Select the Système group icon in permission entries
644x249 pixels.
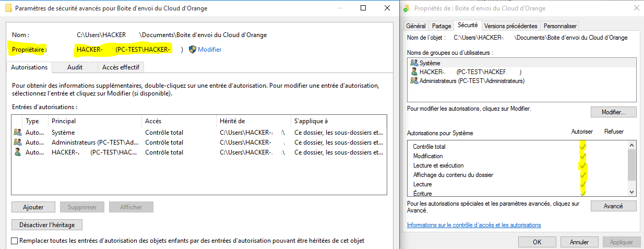pos(18,133)
